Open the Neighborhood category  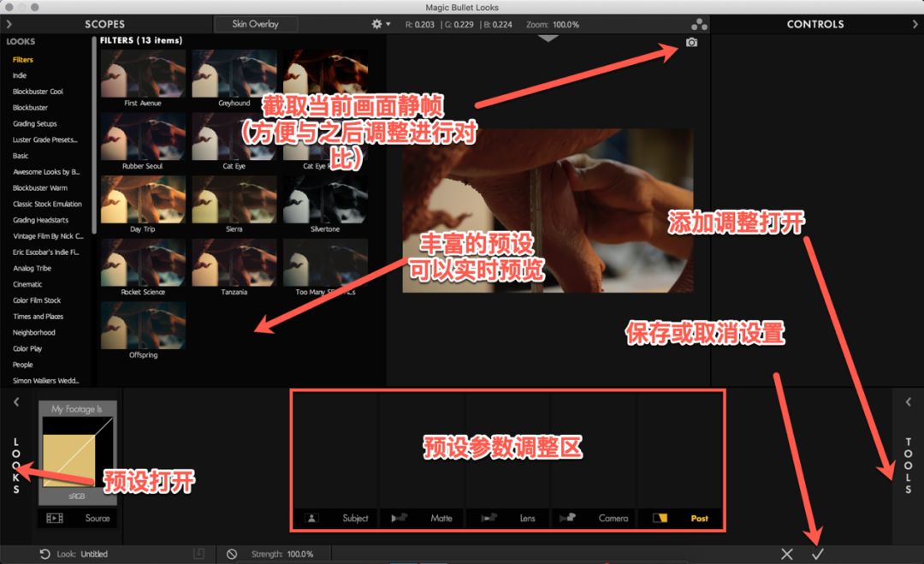pyautogui.click(x=34, y=332)
